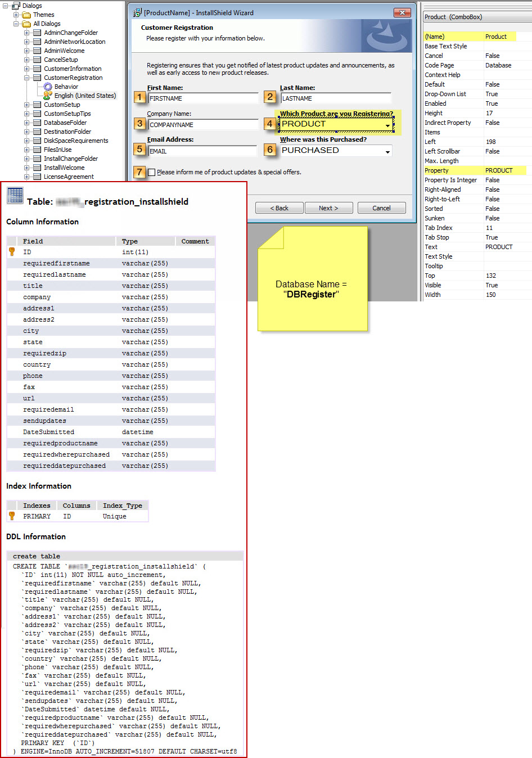This screenshot has width=532, height=758.
Task: Click the Themes folder icon
Action: click(26, 15)
